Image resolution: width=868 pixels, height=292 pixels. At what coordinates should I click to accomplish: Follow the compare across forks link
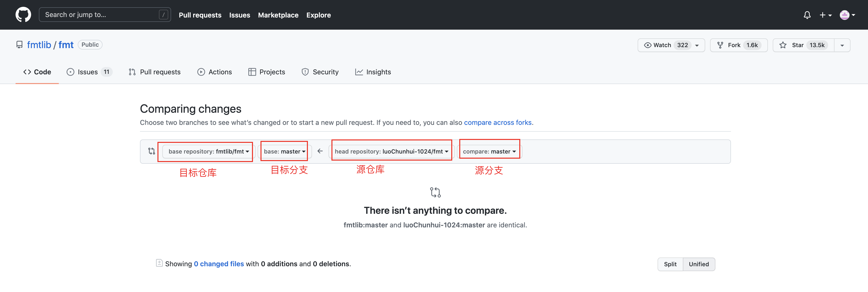[497, 123]
